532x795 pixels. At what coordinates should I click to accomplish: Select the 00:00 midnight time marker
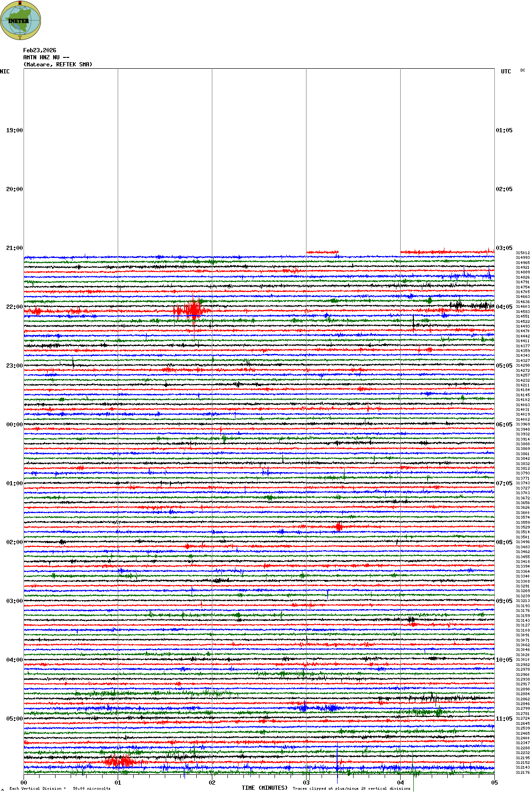pyautogui.click(x=14, y=425)
